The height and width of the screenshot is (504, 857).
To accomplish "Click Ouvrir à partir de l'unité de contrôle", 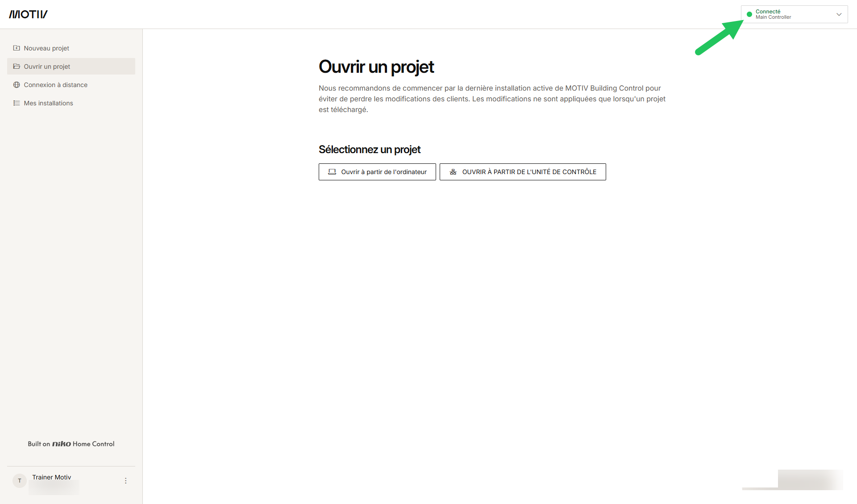I will click(x=523, y=172).
